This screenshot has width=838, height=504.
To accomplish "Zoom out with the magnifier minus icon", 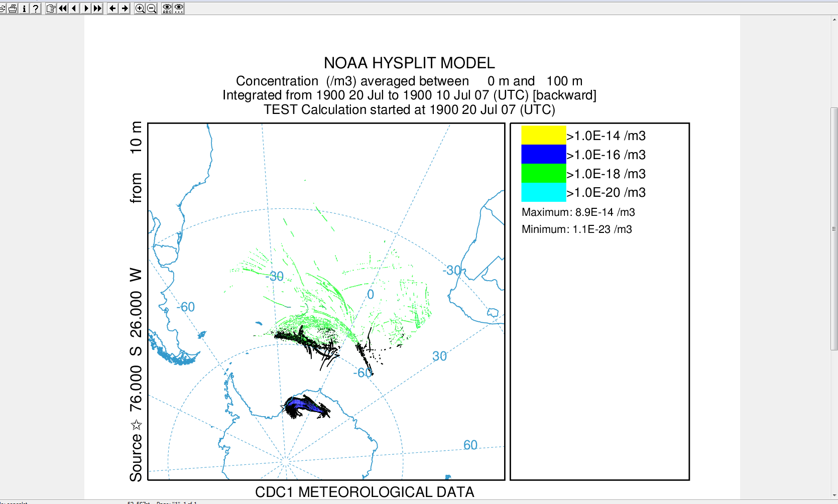I will point(152,8).
